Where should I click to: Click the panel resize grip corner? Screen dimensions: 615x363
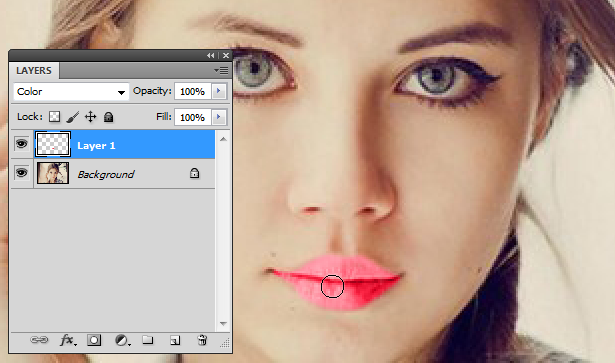pyautogui.click(x=225, y=343)
